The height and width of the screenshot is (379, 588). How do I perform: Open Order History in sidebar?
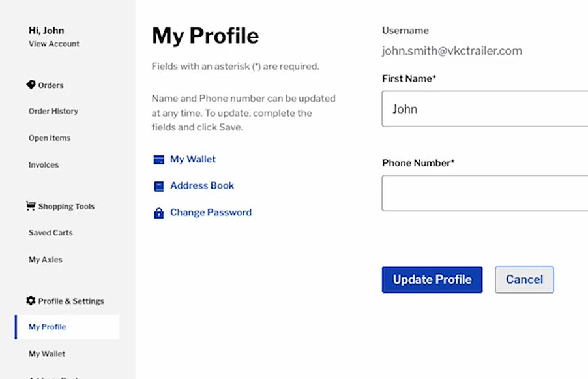(53, 111)
